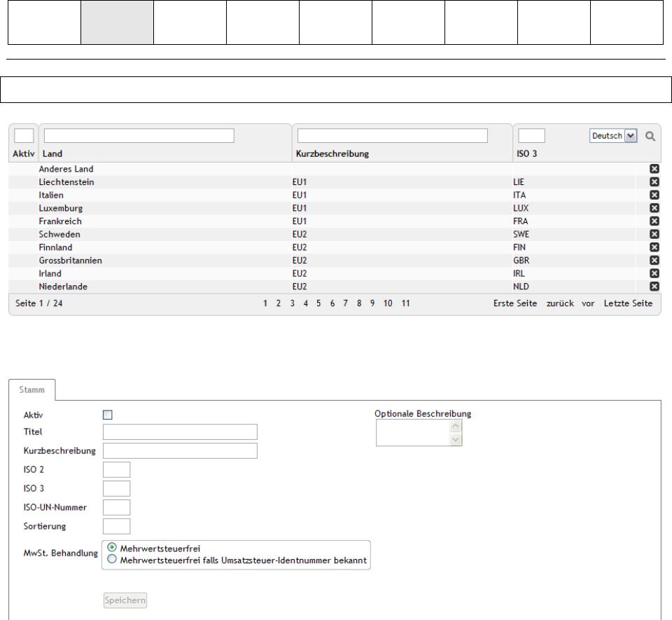The image size is (672, 620).
Task: Sort by the Kurzbeschreibung column header
Action: (332, 153)
